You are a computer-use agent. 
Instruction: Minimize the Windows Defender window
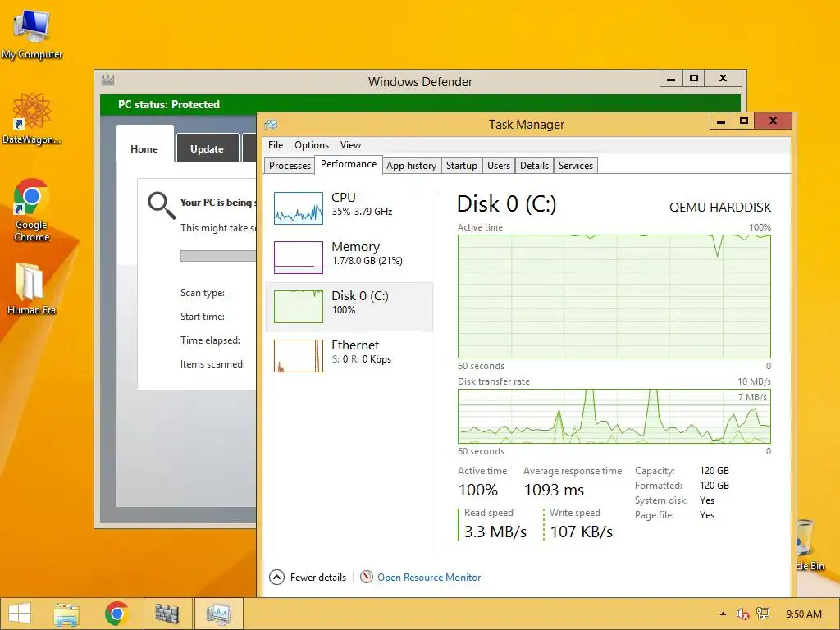click(671, 79)
